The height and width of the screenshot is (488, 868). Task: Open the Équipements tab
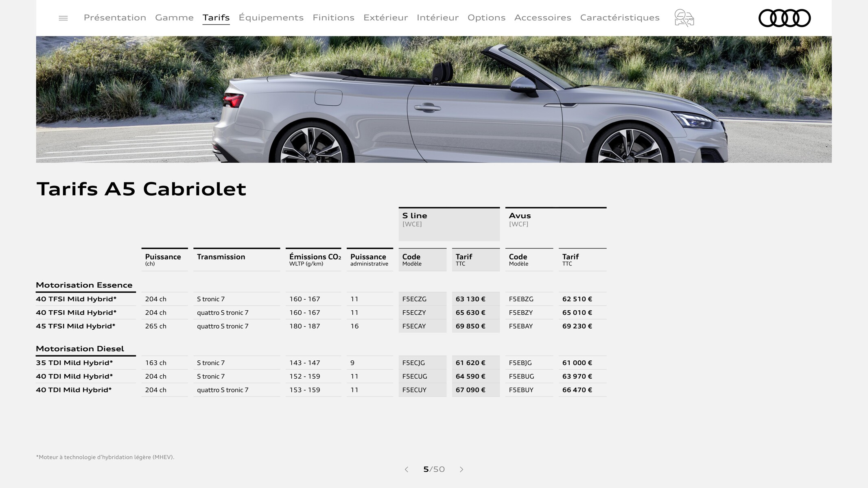tap(271, 17)
